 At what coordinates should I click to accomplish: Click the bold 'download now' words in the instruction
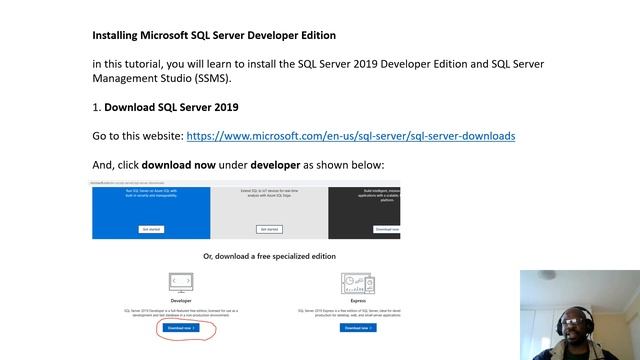pyautogui.click(x=178, y=165)
